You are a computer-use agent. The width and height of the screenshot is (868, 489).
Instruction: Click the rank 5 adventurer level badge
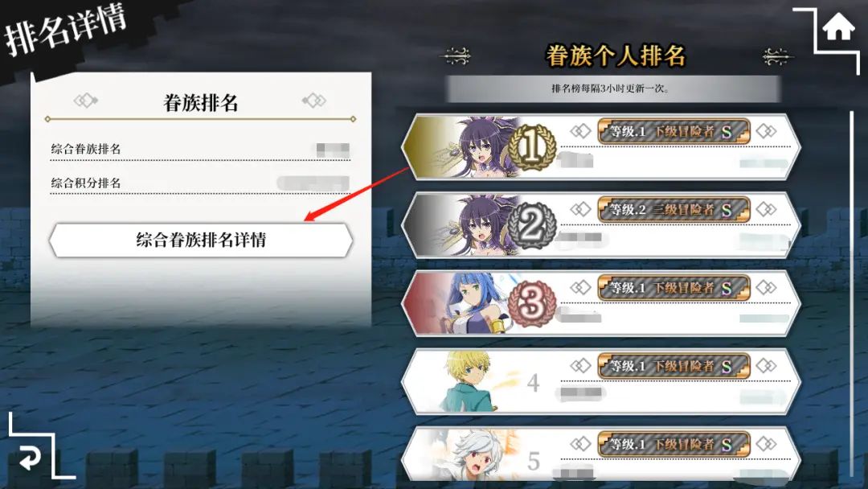[674, 444]
